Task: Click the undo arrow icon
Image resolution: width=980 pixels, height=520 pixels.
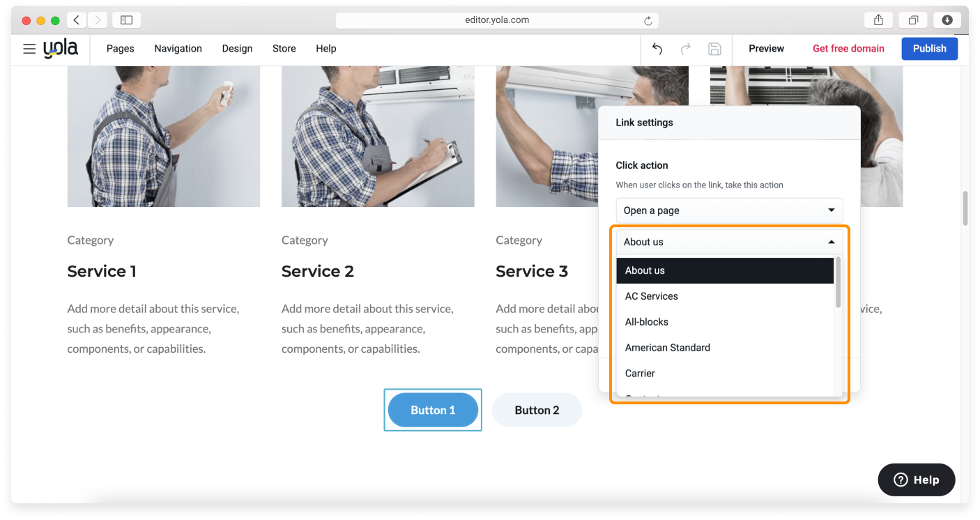Action: [657, 49]
